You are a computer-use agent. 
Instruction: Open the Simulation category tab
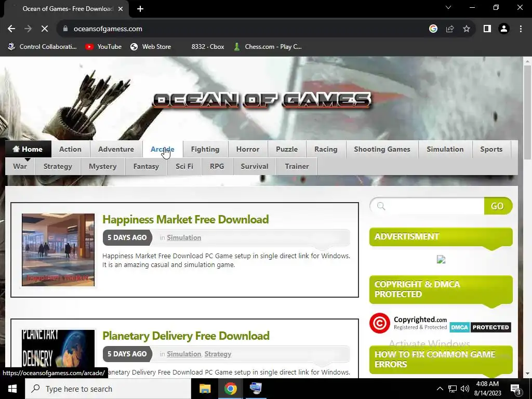445,149
